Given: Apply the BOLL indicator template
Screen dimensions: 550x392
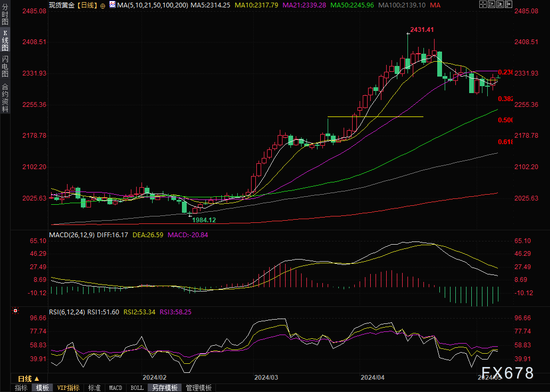Looking at the screenshot, I should (137, 388).
